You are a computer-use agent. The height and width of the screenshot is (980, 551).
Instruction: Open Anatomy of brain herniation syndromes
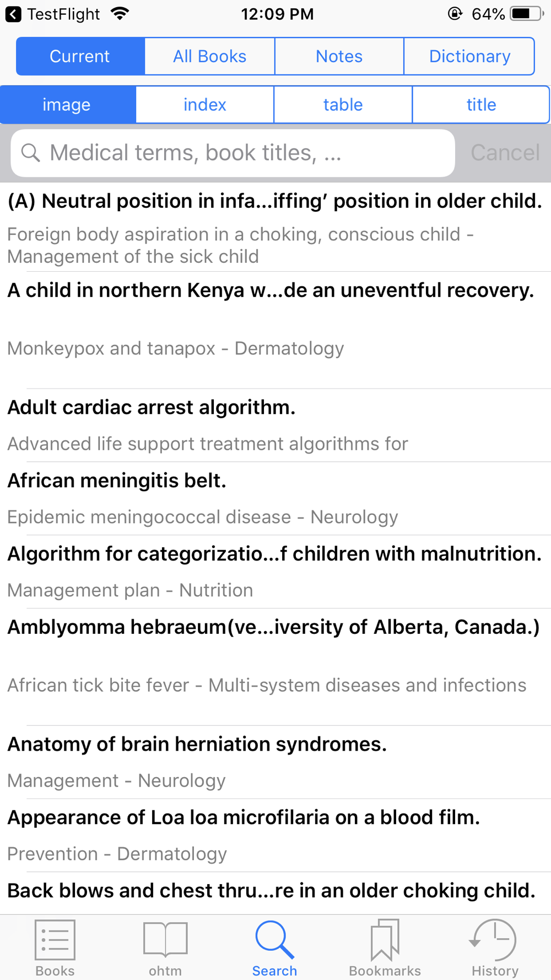pos(275,762)
